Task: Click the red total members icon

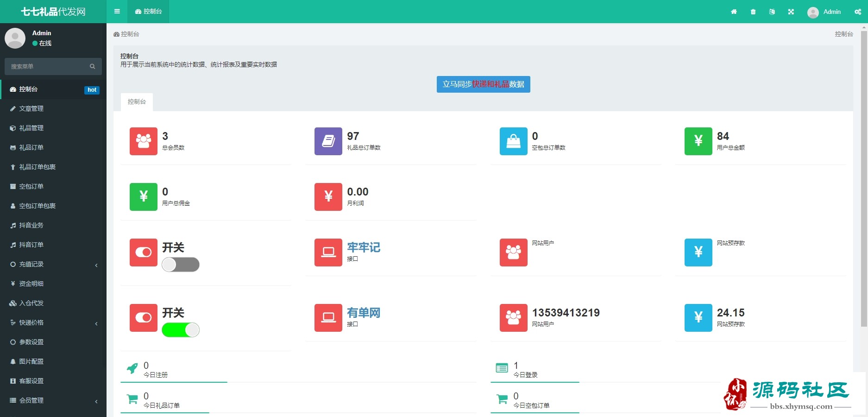Action: (x=144, y=141)
